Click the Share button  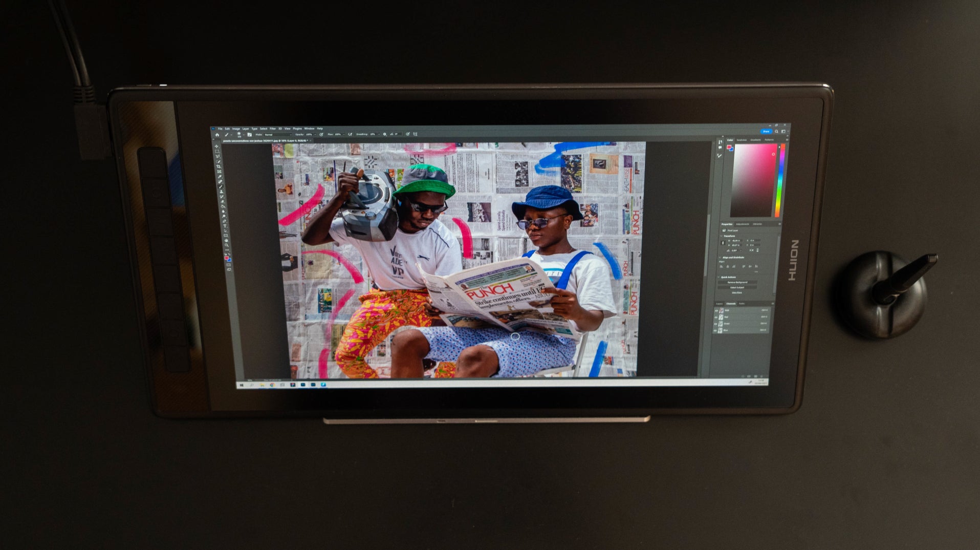pyautogui.click(x=766, y=132)
